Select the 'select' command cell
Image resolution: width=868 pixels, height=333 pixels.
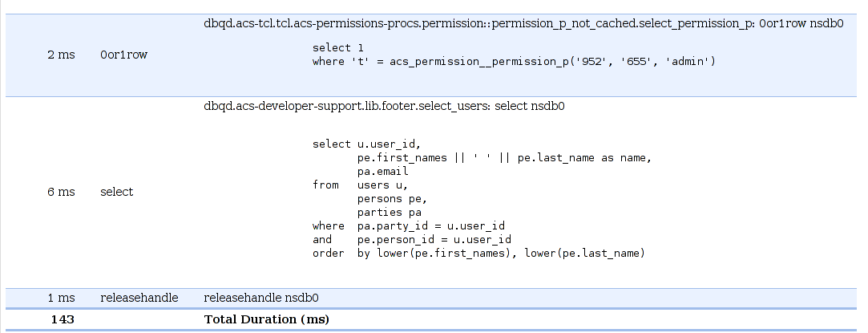pos(116,192)
